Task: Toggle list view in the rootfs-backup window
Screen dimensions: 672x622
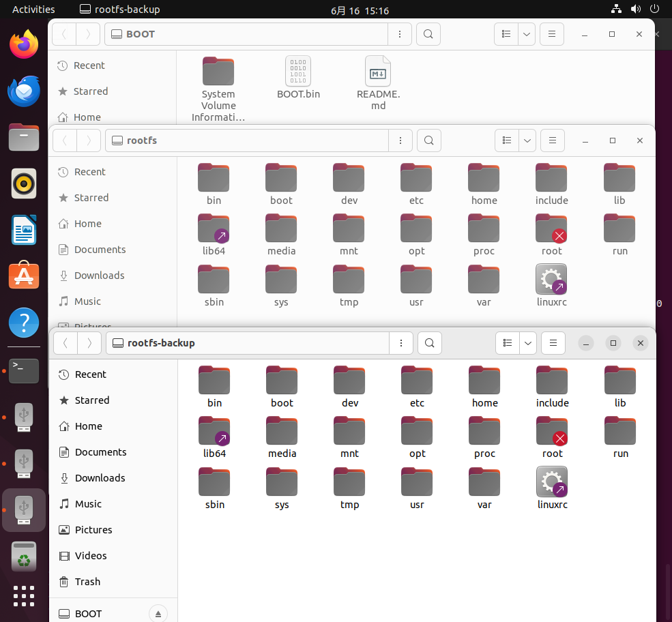Action: [507, 343]
